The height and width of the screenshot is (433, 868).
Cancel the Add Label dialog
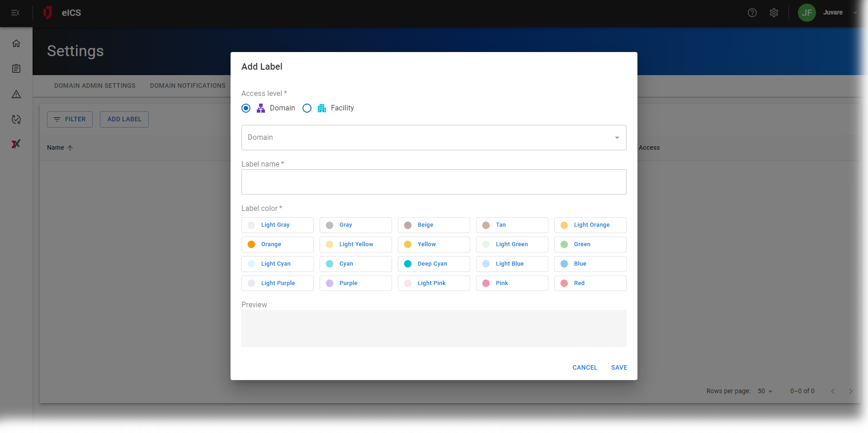(x=585, y=367)
